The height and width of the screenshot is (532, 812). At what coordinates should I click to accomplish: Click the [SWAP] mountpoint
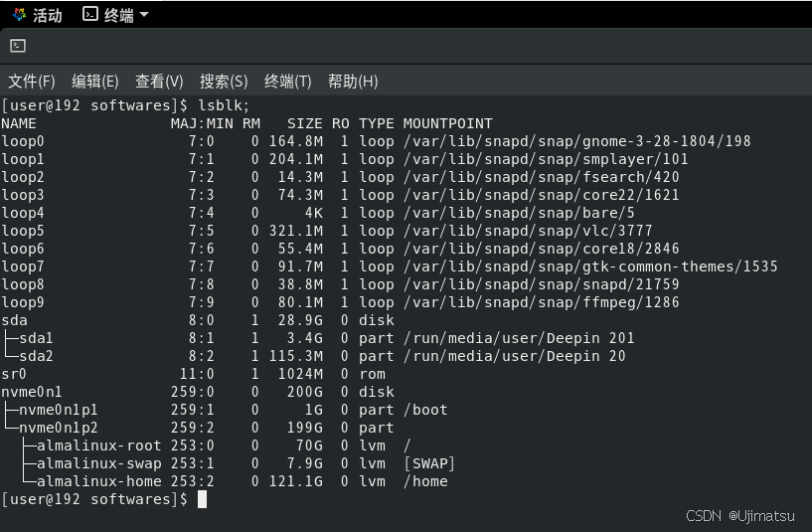coord(429,463)
